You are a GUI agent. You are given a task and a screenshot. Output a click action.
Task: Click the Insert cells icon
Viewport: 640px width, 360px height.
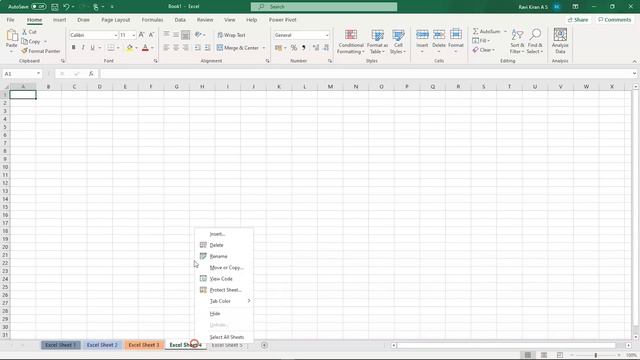point(422,35)
